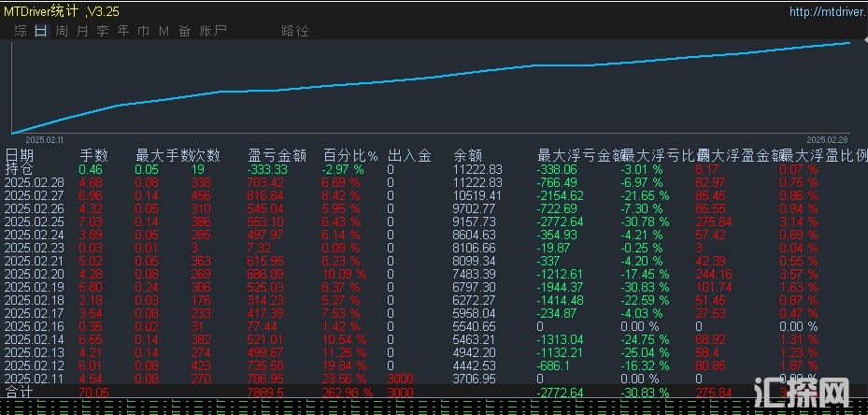The width and height of the screenshot is (868, 415).
Task: Select the 2025.02.12 date row
Action: coord(35,365)
